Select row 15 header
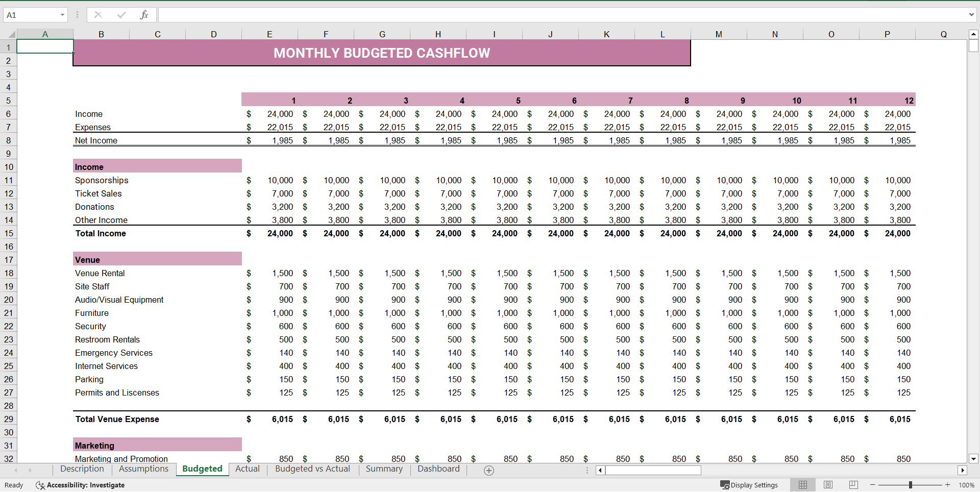The height and width of the screenshot is (492, 980). pos(9,233)
